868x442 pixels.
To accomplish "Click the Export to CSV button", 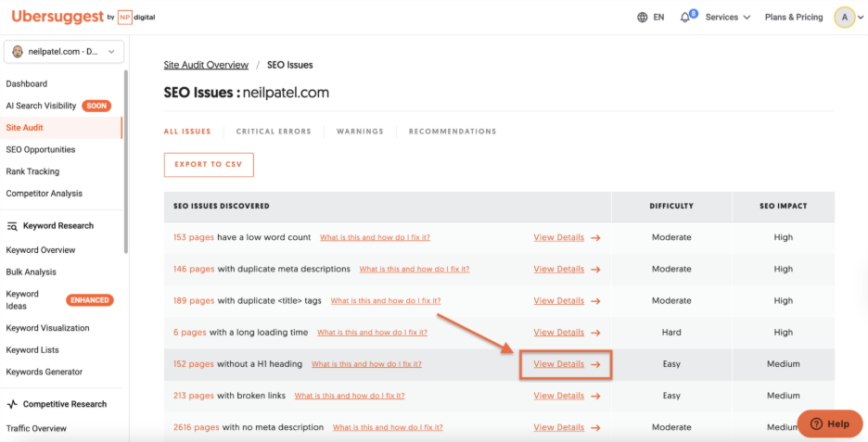I will tap(209, 165).
